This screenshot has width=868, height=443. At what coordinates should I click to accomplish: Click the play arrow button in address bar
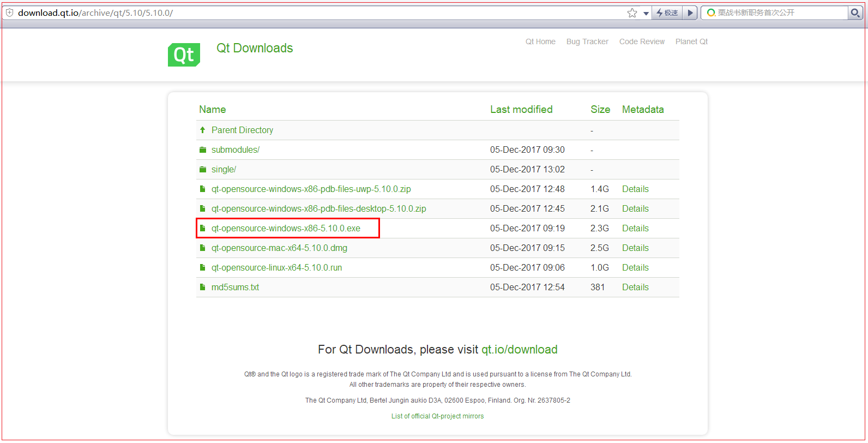[690, 13]
